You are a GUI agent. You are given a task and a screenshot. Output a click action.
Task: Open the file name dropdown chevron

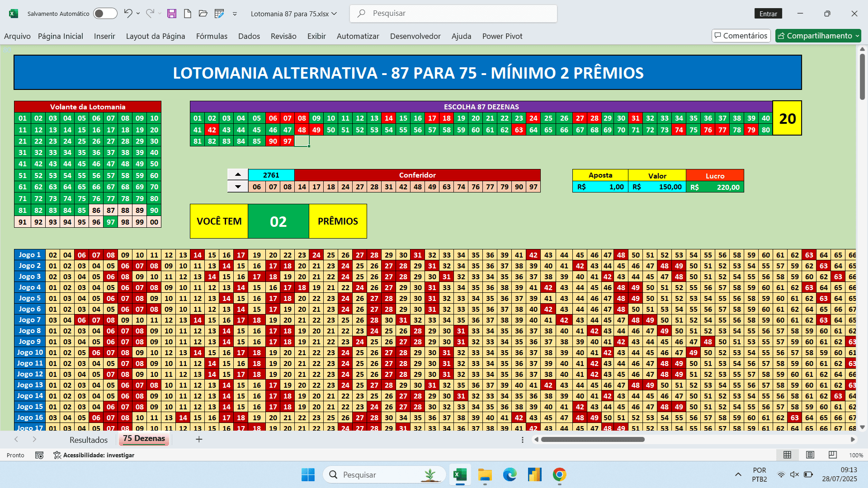[334, 14]
